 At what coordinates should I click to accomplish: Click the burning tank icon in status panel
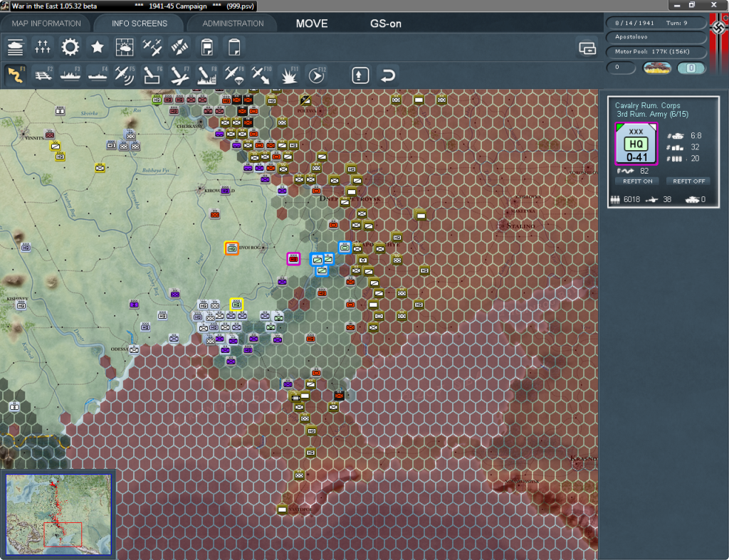tap(657, 68)
